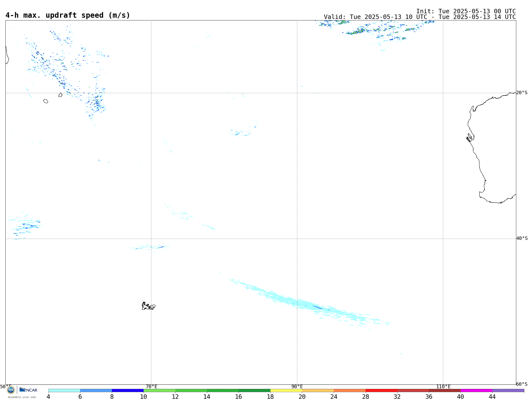Click the 110°E longitude label
Viewport: 532px width, 400px height.
pos(443,386)
